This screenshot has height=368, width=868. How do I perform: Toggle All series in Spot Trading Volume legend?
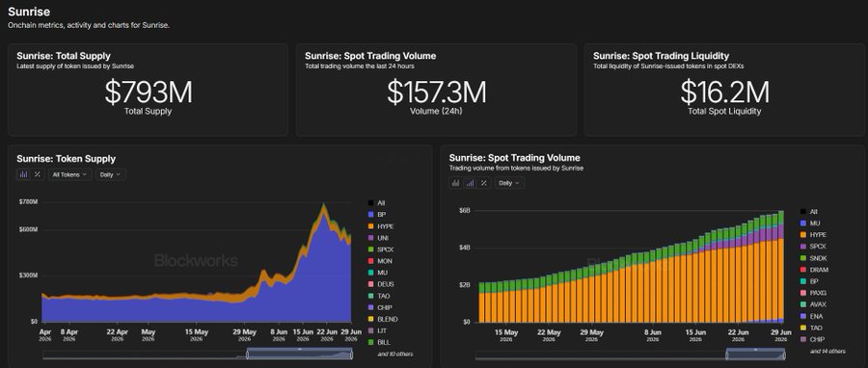[x=809, y=212]
